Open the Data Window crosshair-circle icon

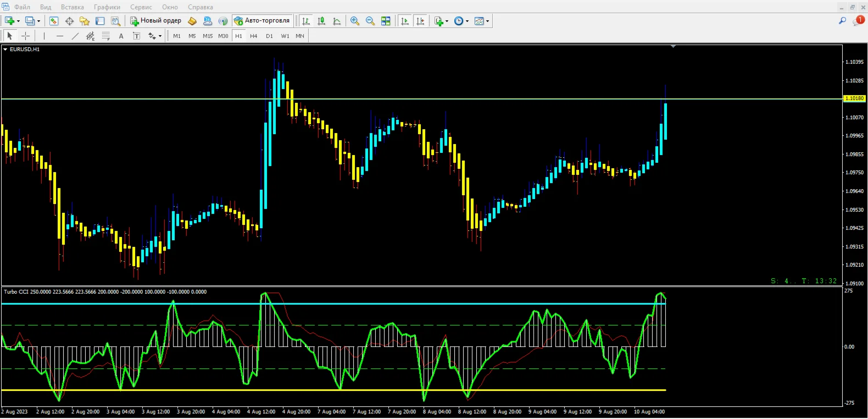[69, 21]
